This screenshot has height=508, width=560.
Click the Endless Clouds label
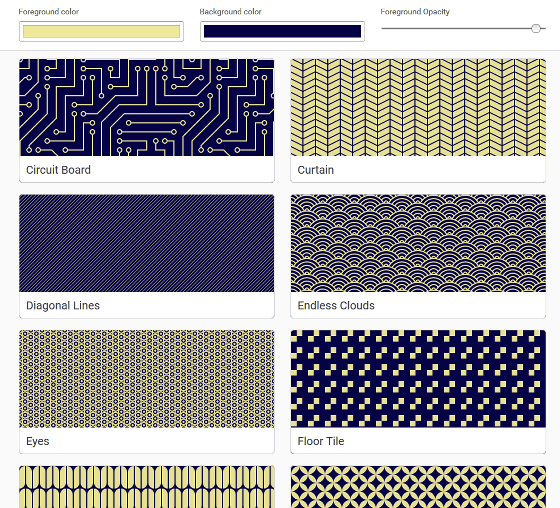336,306
